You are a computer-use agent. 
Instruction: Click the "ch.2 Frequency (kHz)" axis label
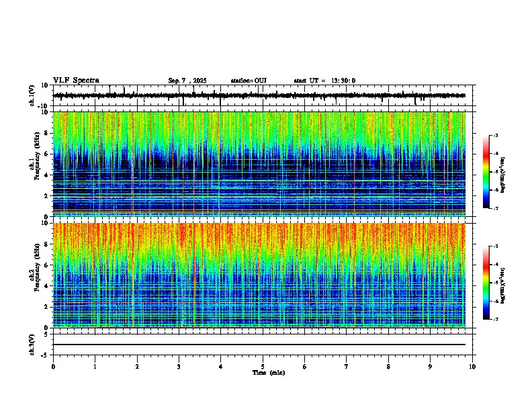[x=34, y=267]
